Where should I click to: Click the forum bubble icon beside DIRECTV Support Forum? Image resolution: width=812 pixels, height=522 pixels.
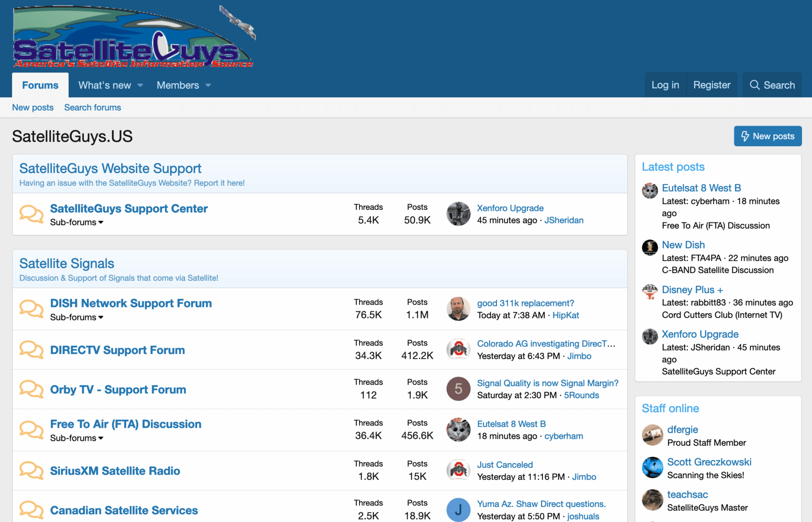pos(31,349)
